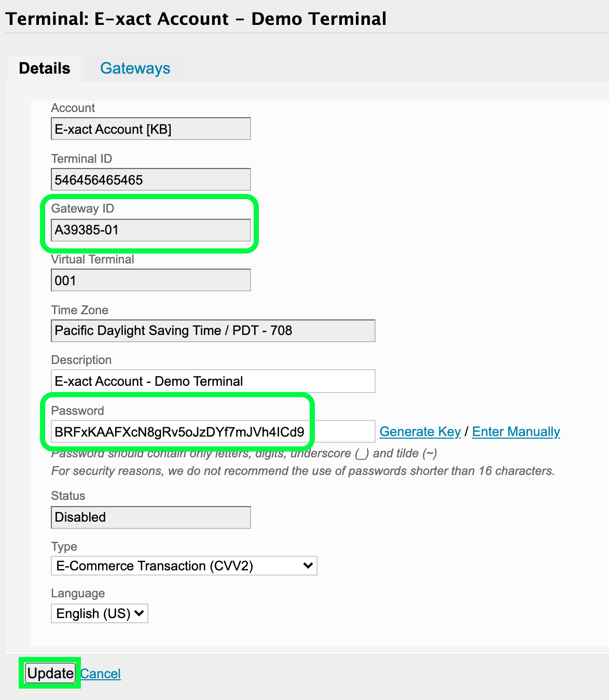Select the Virtual Terminal field

click(x=150, y=280)
